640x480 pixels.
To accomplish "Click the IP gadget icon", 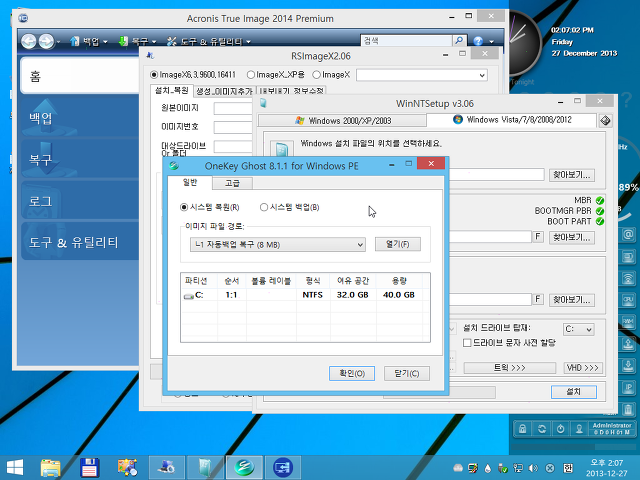I will [628, 387].
